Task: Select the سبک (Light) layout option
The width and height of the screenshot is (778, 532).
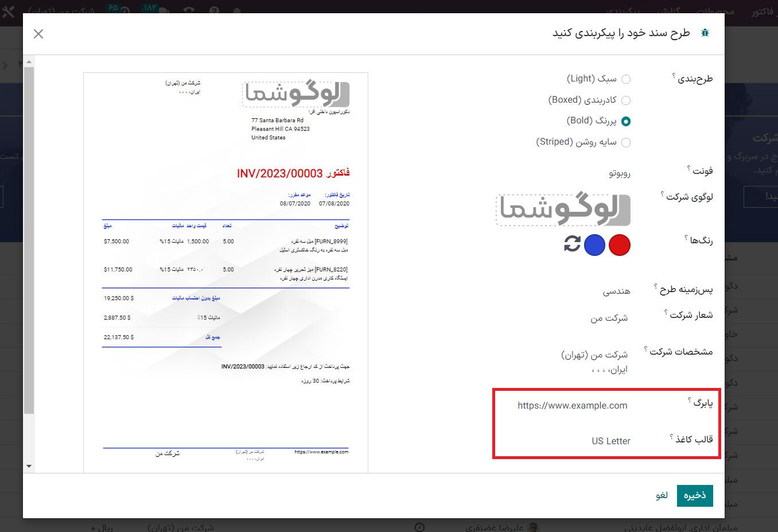Action: (x=626, y=79)
